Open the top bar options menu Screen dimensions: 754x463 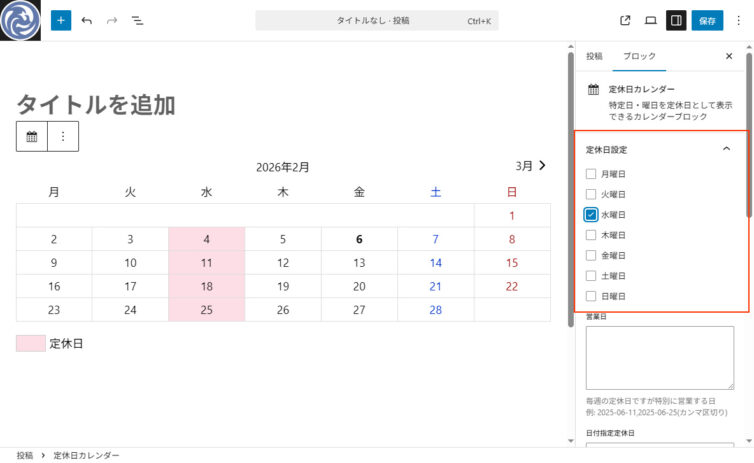coord(738,20)
